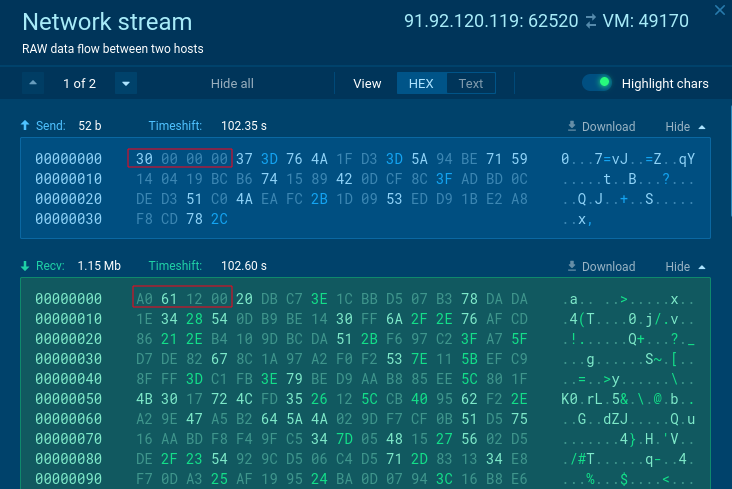Click the Recv packet collapse triangle icon

[x=702, y=266]
